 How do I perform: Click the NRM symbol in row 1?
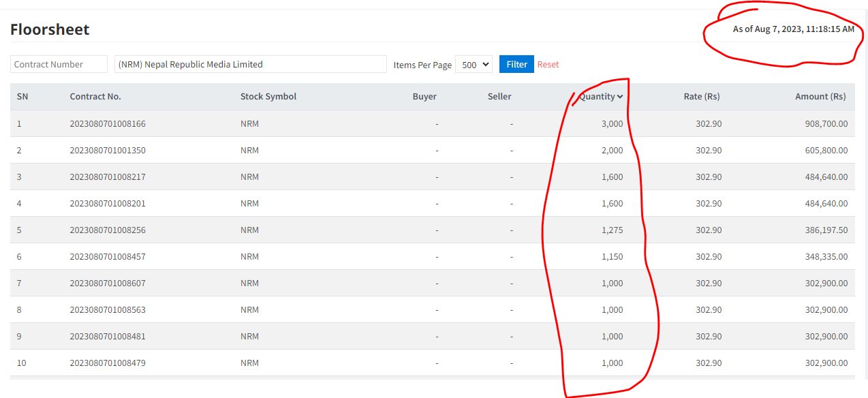tap(249, 123)
